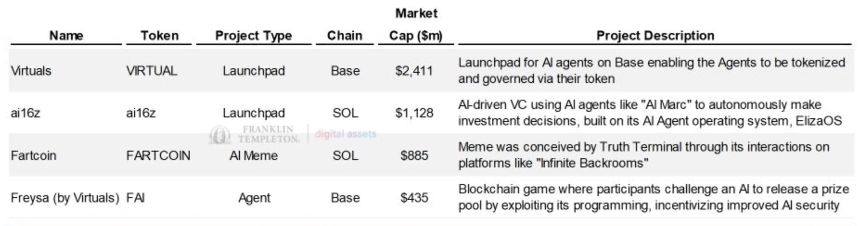This screenshot has height=226, width=868.
Task: Click the AI Meme project type cell
Action: pyautogui.click(x=253, y=155)
